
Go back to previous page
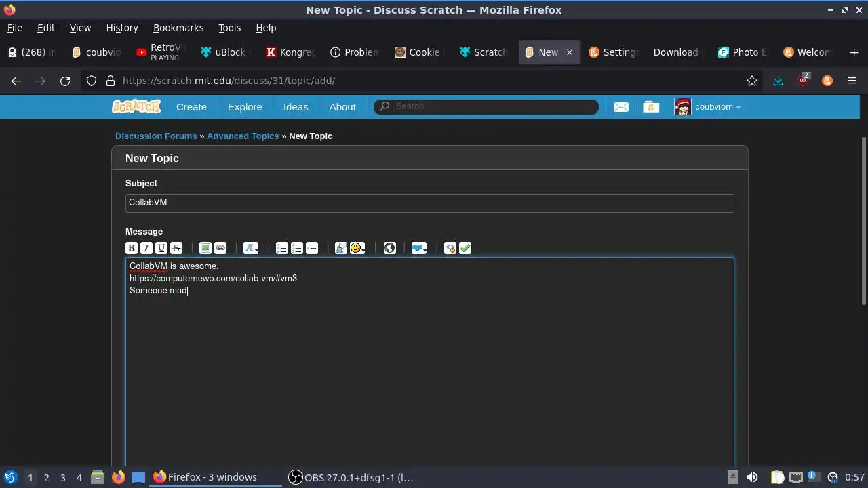[x=16, y=81]
